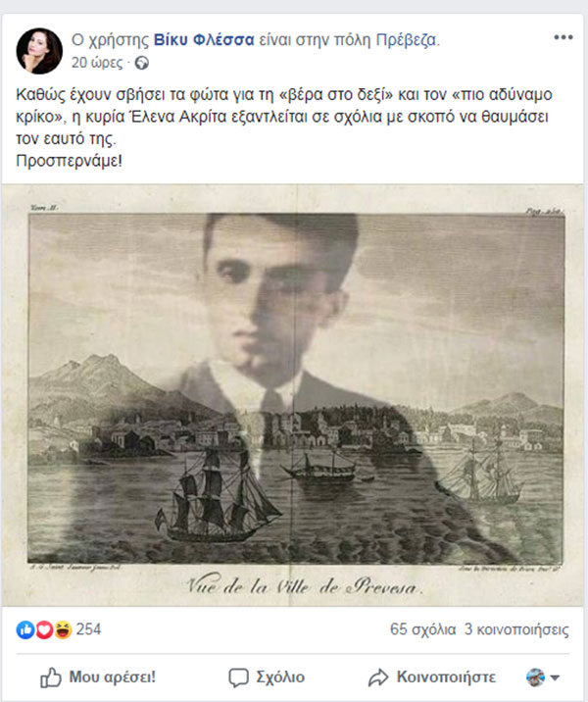Open the Vue de la Ville de Prevesa image

point(293,395)
